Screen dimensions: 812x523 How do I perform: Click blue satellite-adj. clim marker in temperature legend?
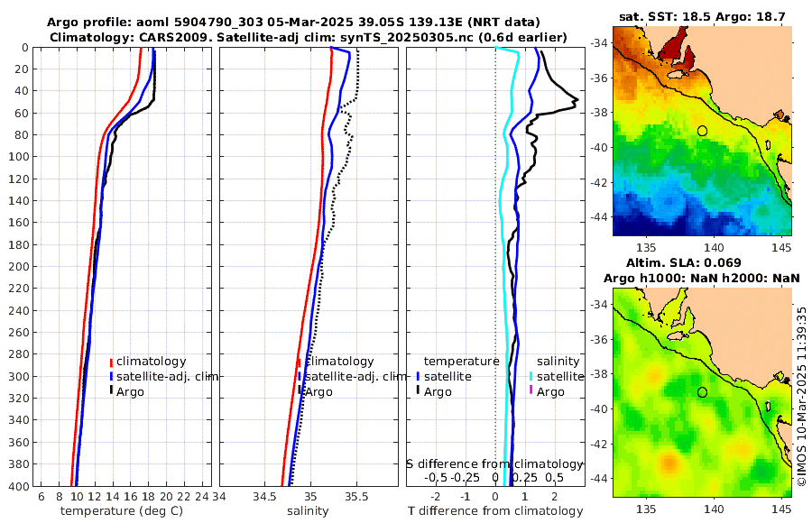(x=111, y=376)
